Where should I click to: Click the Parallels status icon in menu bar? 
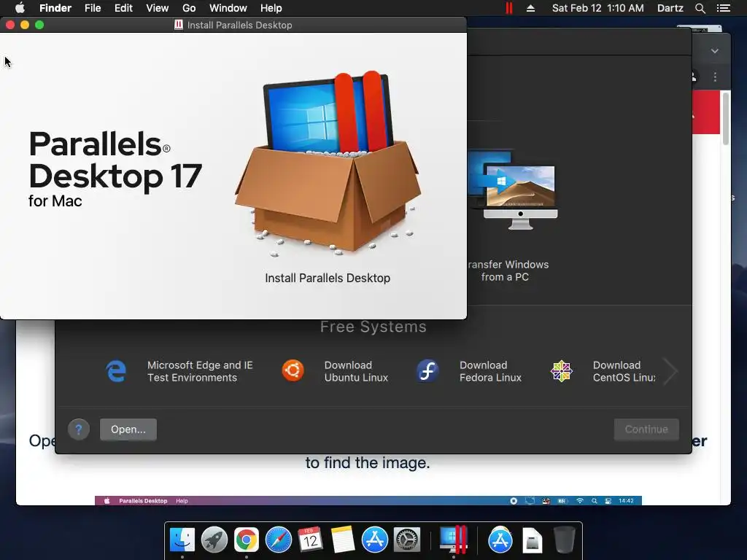(508, 8)
